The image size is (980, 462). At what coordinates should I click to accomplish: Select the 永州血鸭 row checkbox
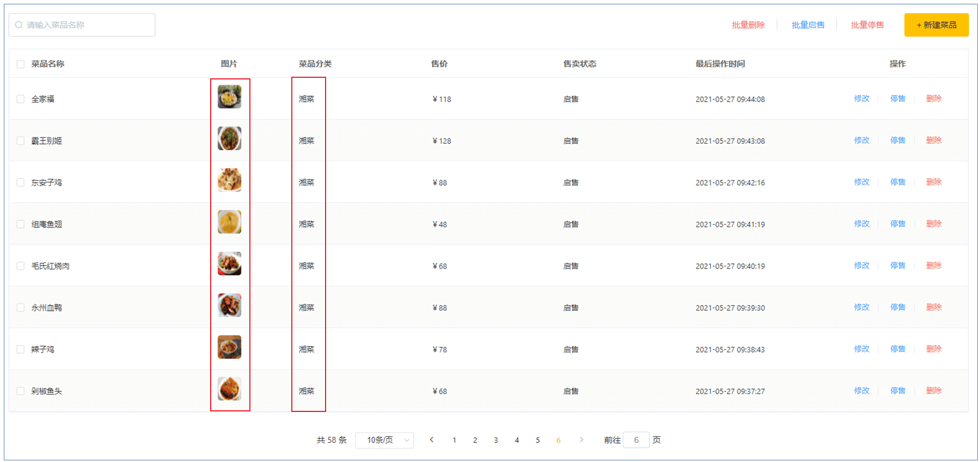point(21,308)
